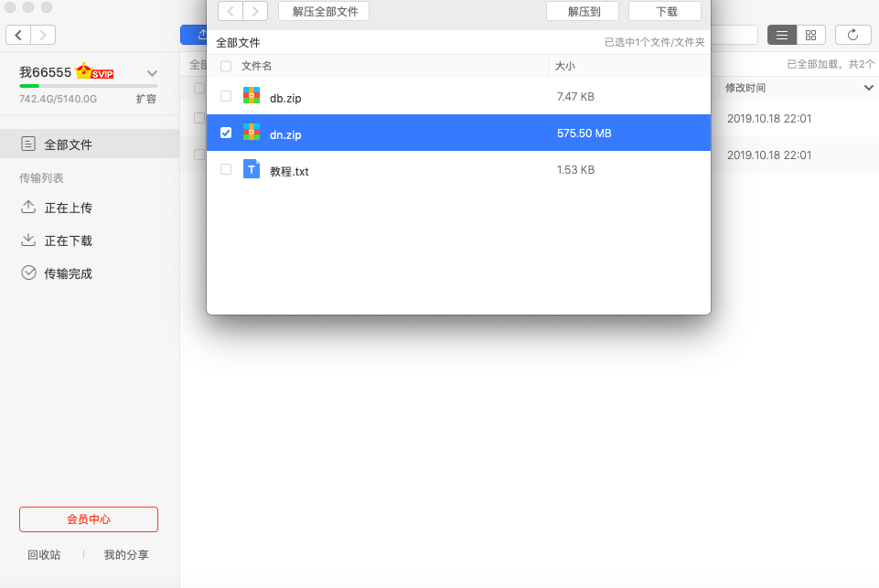Toggle select-all checkbox beside 文件名

[x=226, y=66]
